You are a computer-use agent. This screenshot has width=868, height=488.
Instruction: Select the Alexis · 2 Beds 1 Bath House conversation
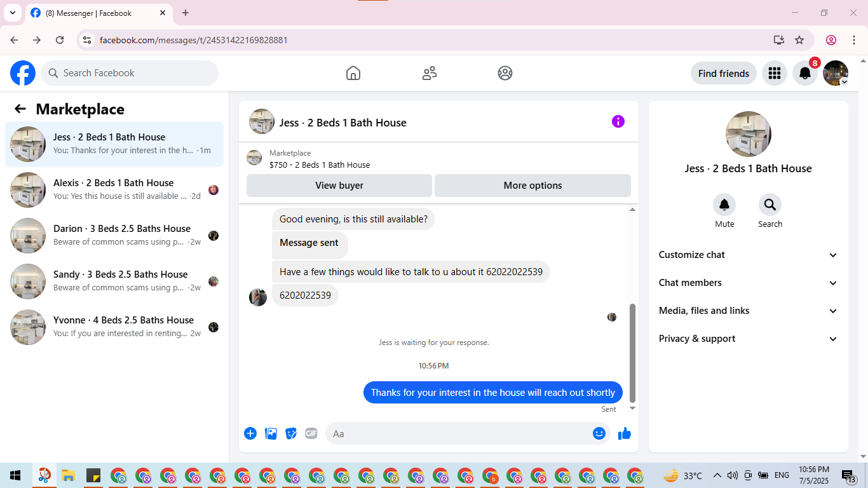(x=114, y=190)
